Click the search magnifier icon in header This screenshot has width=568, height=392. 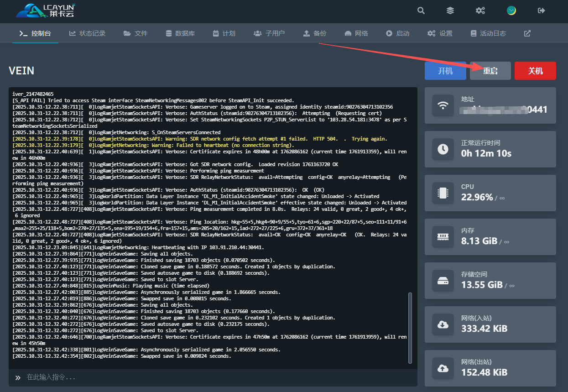point(421,10)
